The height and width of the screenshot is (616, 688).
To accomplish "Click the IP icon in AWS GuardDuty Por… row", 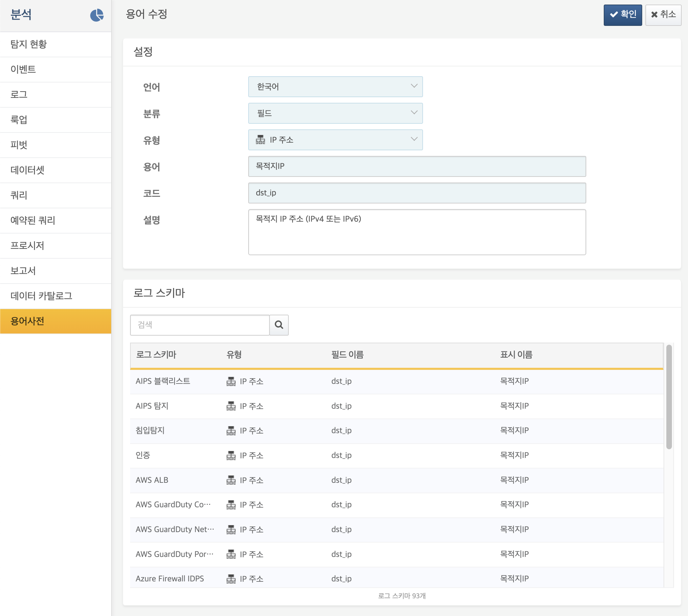I will click(x=231, y=554).
